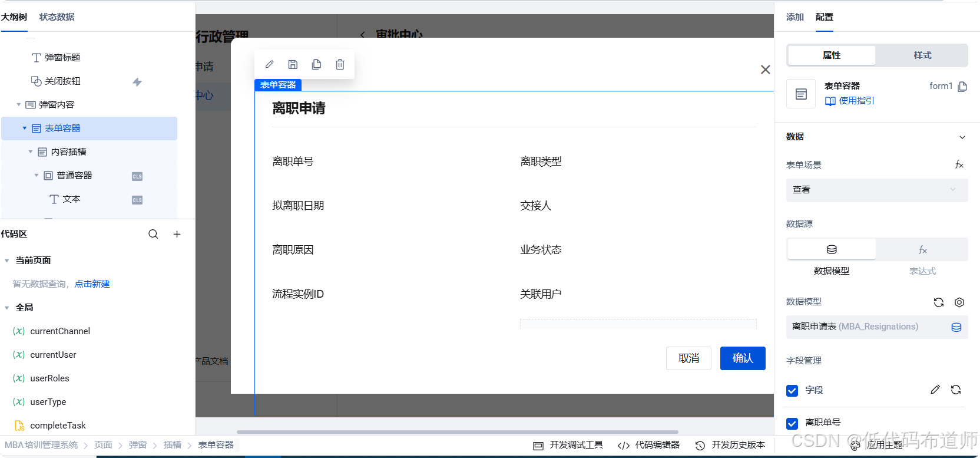Open 数据模型 settings hexagon icon
Image resolution: width=980 pixels, height=458 pixels.
tap(959, 302)
